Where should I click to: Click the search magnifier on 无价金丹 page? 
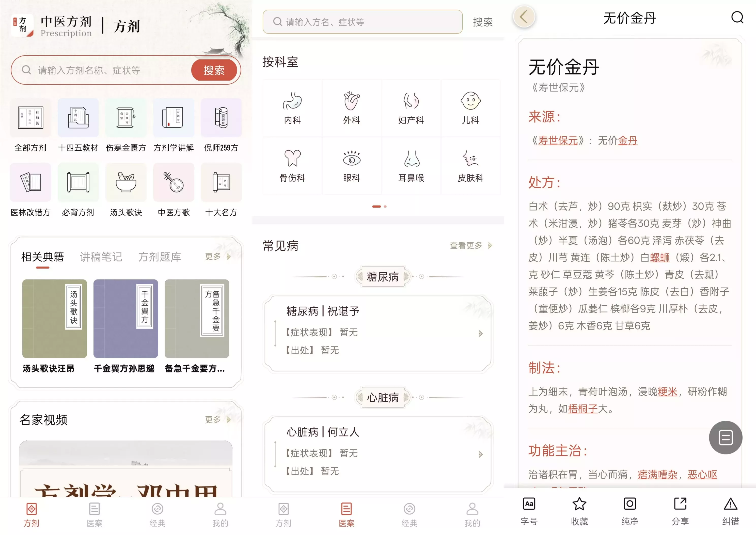click(x=737, y=18)
